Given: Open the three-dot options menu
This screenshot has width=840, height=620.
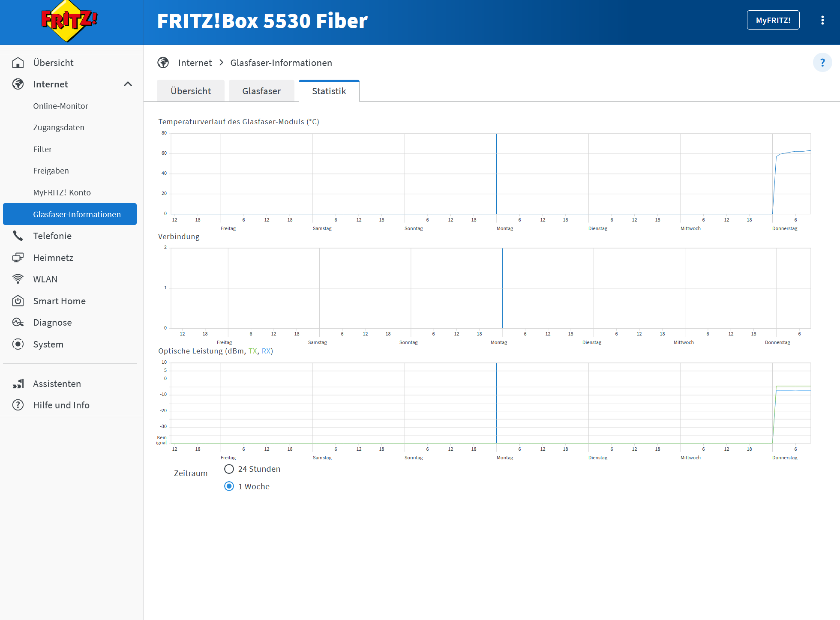Looking at the screenshot, I should (822, 20).
